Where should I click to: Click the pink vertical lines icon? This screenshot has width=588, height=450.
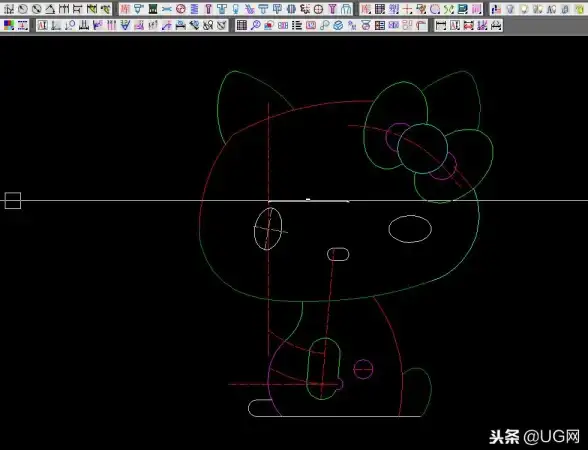111,25
